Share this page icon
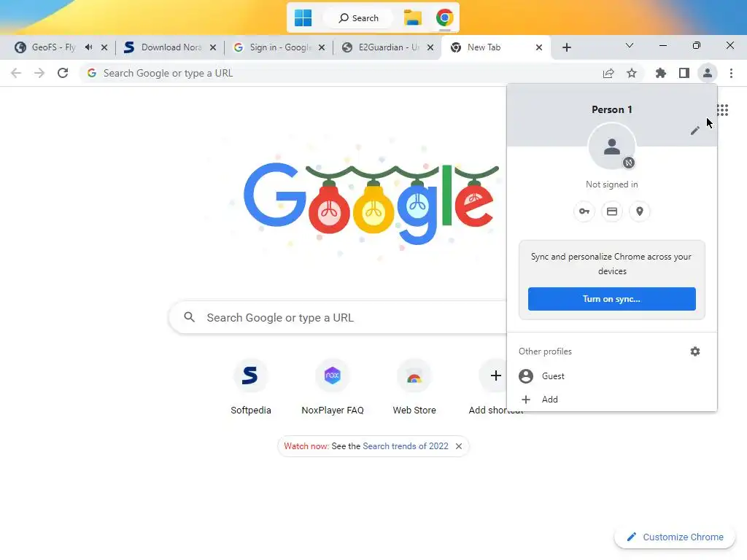Viewport: 747px width, 560px height. coord(608,73)
